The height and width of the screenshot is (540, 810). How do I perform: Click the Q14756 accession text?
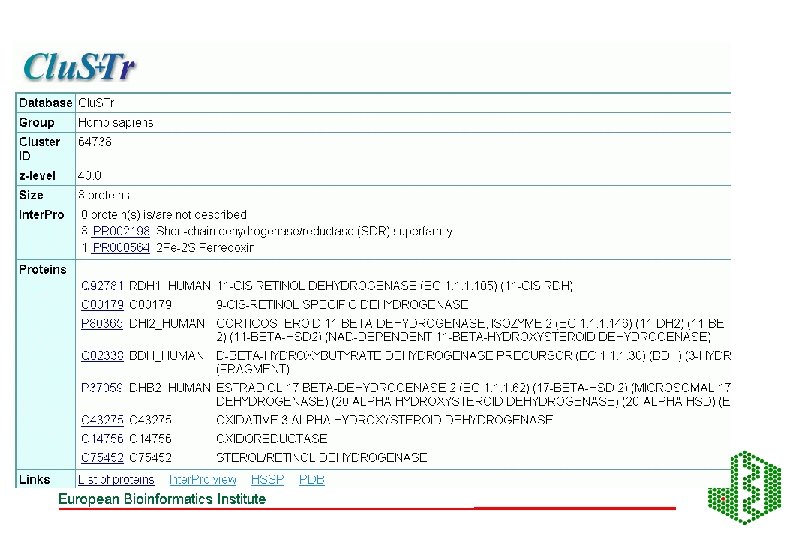click(x=102, y=439)
